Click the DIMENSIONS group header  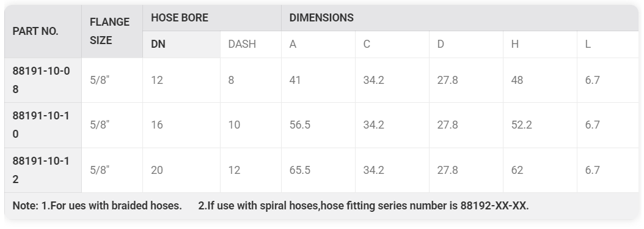click(x=321, y=18)
